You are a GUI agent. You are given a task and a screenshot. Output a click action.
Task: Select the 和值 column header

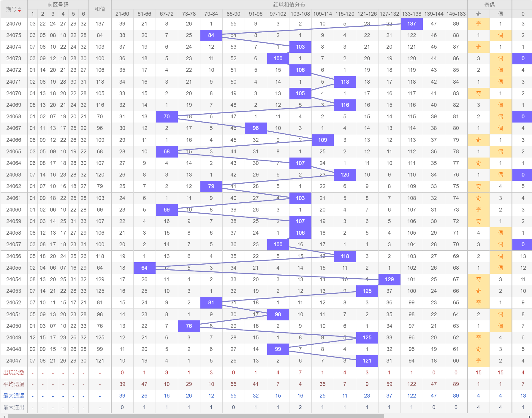(100, 9)
